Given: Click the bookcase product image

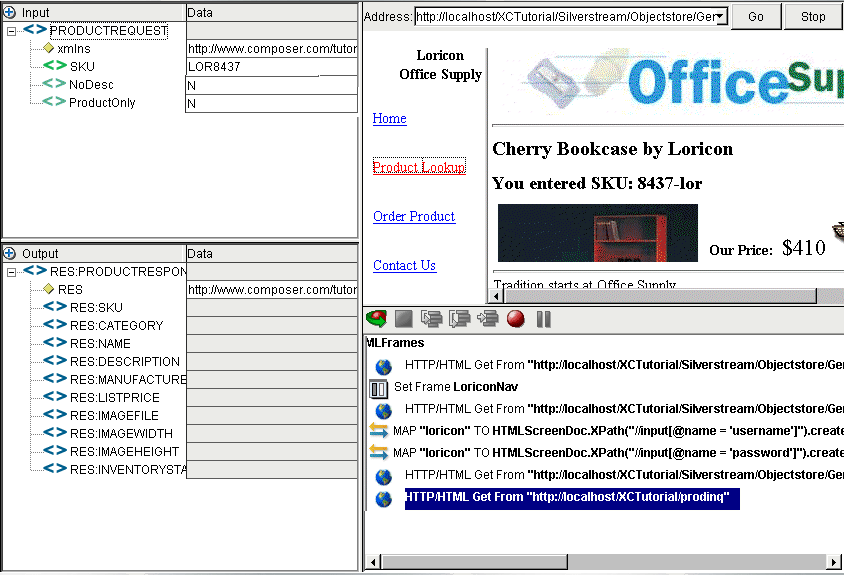Looking at the screenshot, I should [x=597, y=233].
